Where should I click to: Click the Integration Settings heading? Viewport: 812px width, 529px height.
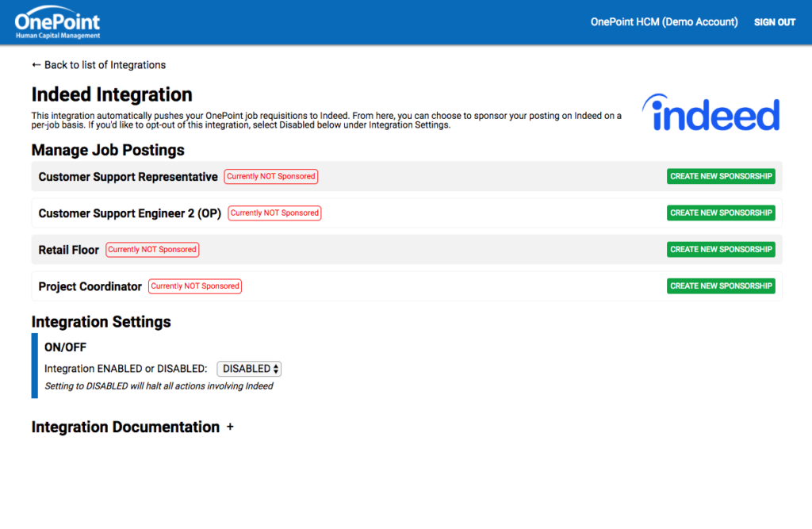point(101,322)
